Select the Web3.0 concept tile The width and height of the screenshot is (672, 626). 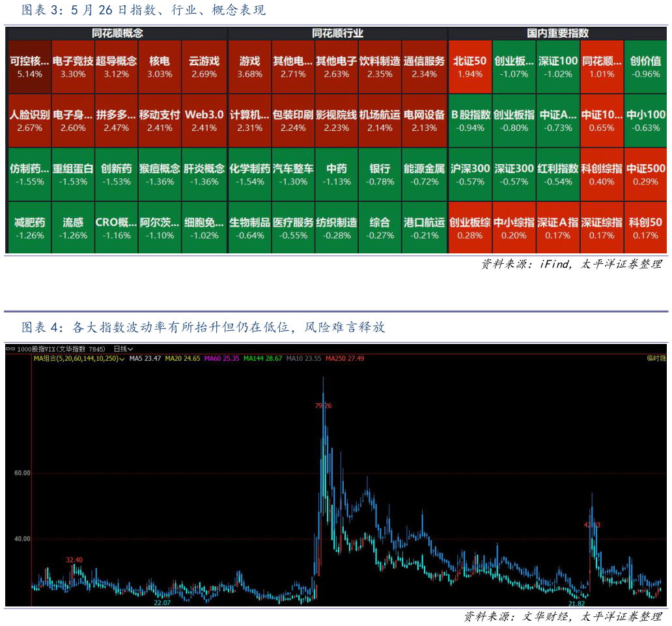tap(204, 120)
